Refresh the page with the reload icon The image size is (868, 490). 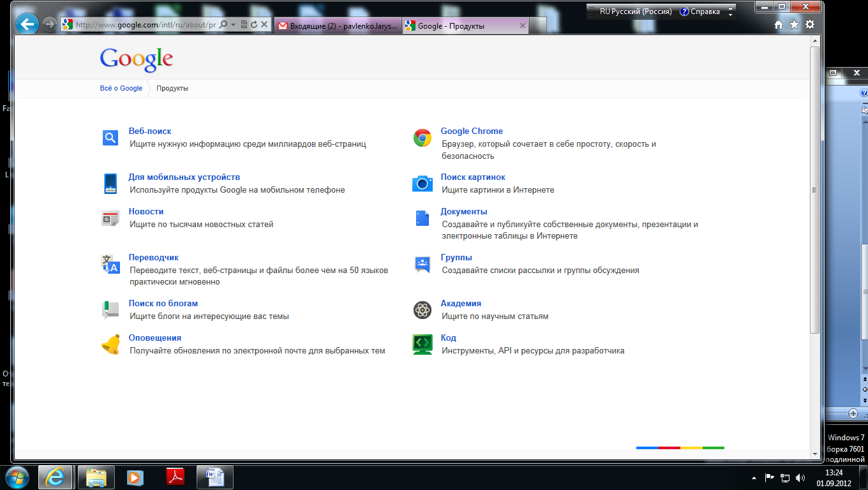(x=254, y=25)
